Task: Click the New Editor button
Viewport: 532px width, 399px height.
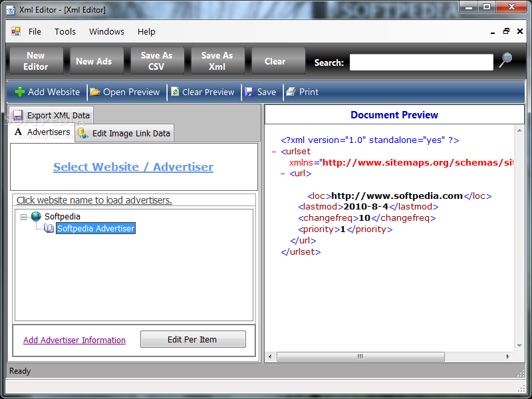Action: [37, 61]
